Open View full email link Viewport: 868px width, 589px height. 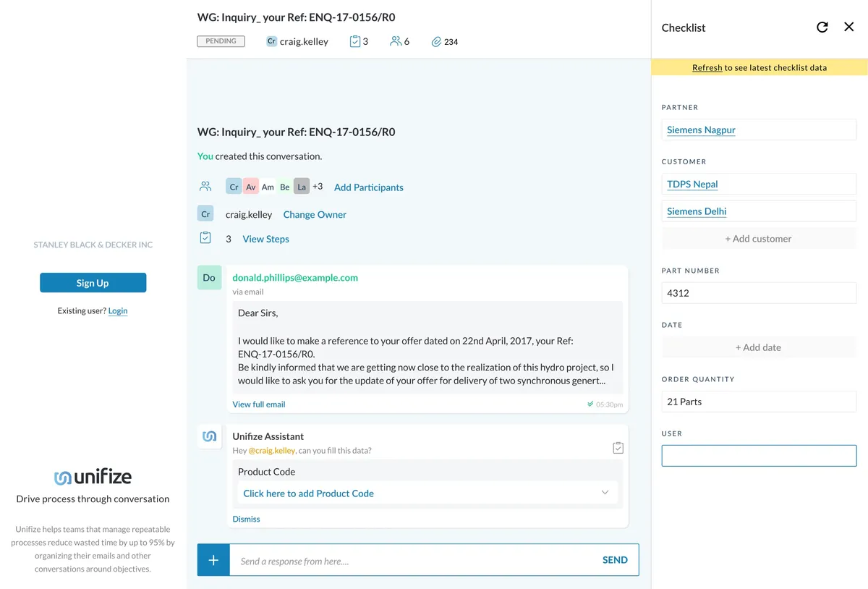[x=259, y=404]
